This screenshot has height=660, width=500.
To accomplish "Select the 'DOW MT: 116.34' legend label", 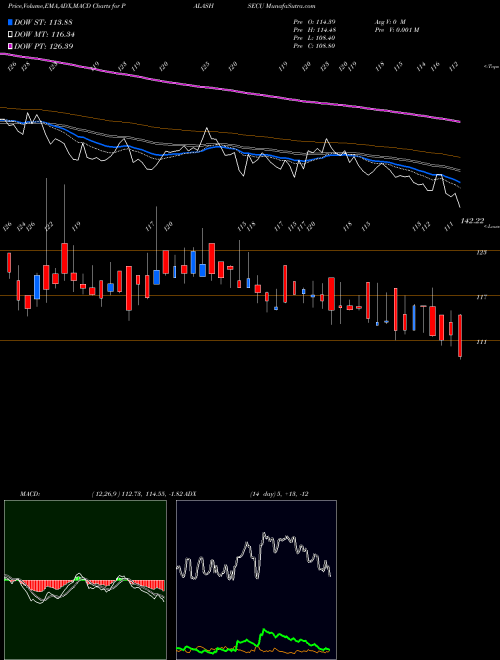I will [x=45, y=35].
